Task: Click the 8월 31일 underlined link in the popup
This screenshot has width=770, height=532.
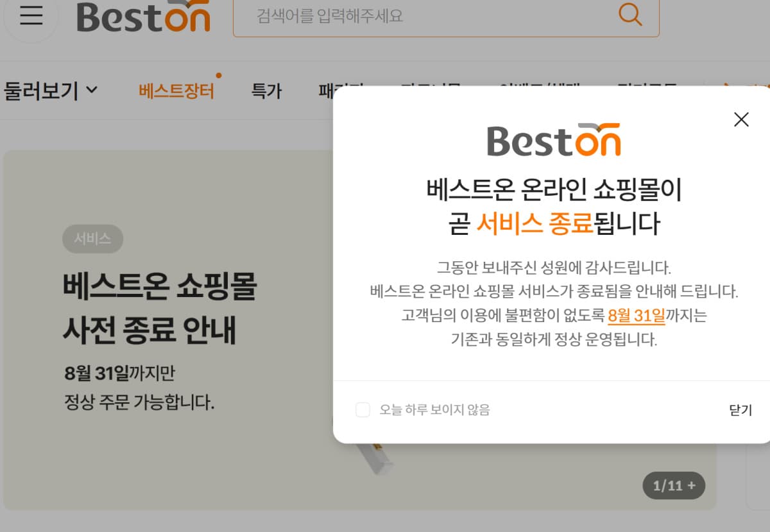Action: [637, 315]
